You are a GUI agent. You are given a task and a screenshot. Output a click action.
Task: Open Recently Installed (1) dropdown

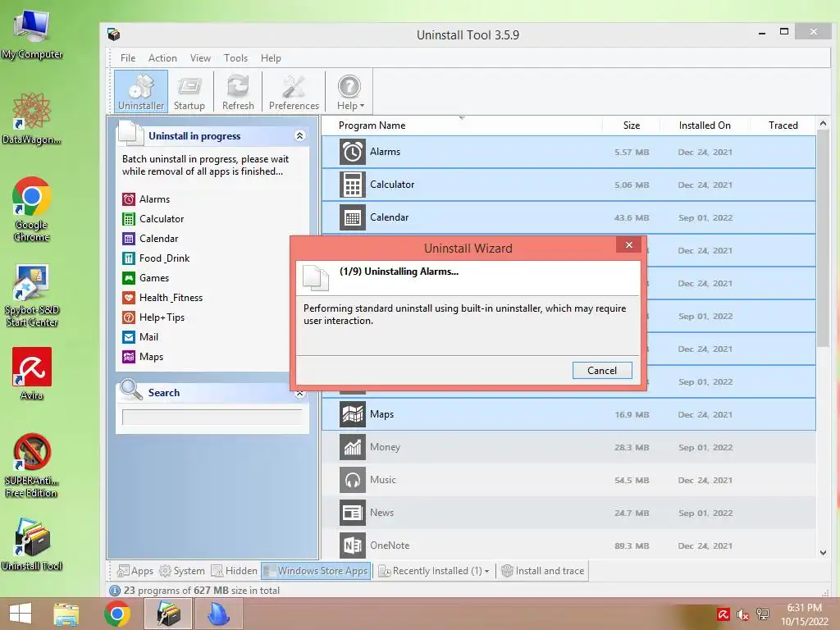coord(434,571)
